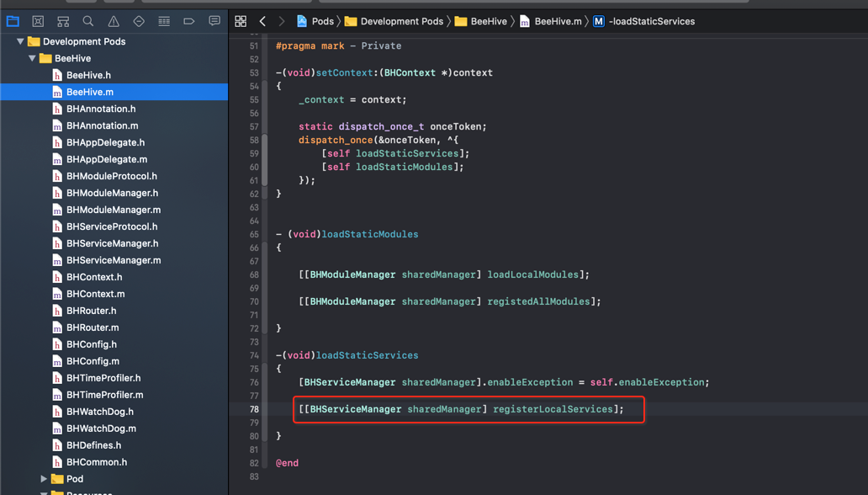868x495 pixels.
Task: Click registedAllModules in line 70
Action: pyautogui.click(x=538, y=301)
